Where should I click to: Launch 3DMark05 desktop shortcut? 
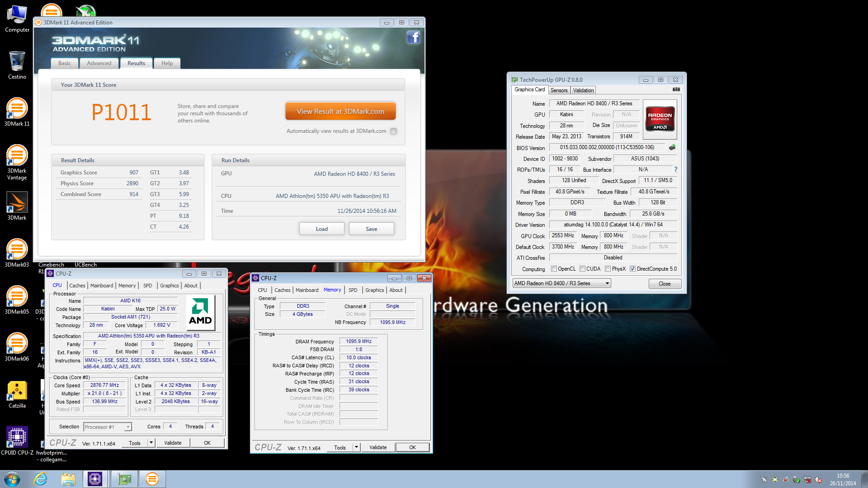point(17,300)
